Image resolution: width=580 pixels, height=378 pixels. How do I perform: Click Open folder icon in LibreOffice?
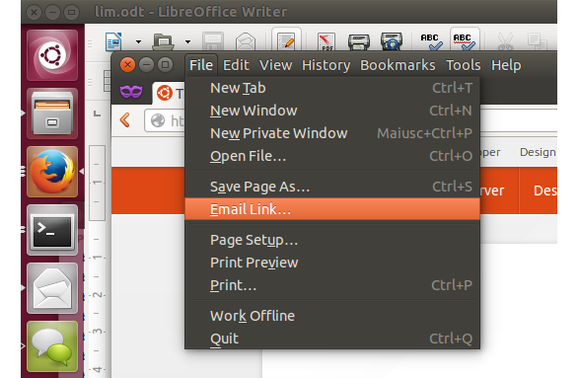point(163,41)
